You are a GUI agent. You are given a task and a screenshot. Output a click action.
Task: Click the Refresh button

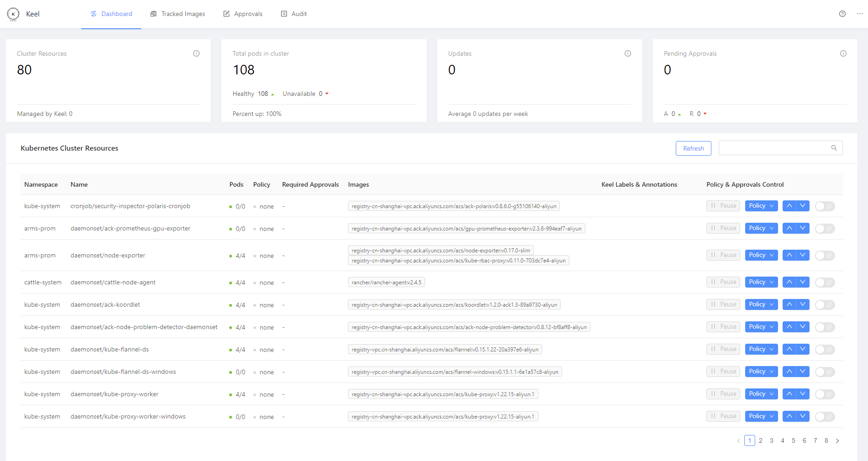click(x=693, y=148)
